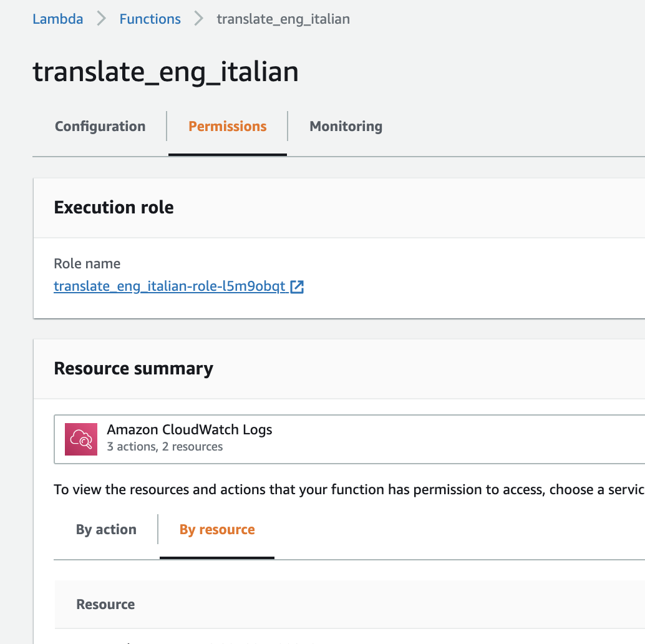Screen dimensions: 645x644
Task: Click the breadcrumb chevron after Functions
Action: (198, 19)
